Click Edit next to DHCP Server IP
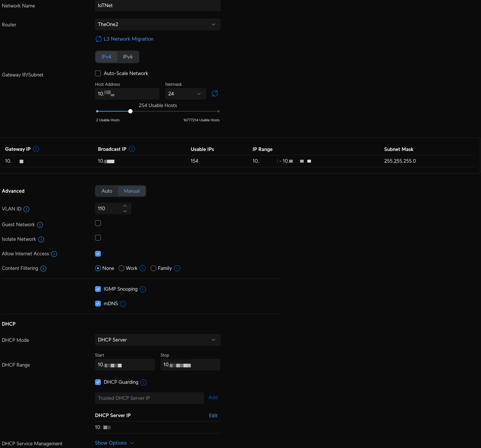The width and height of the screenshot is (481, 448). (213, 415)
